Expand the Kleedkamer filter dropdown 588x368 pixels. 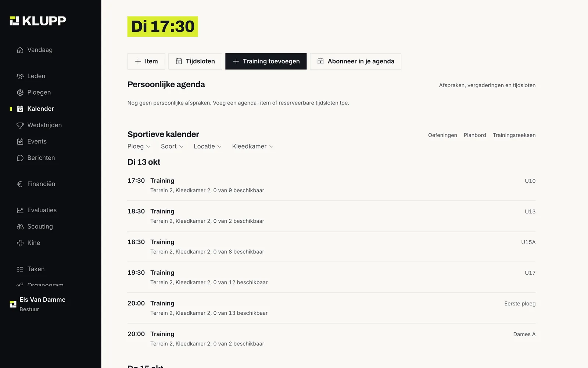(253, 146)
